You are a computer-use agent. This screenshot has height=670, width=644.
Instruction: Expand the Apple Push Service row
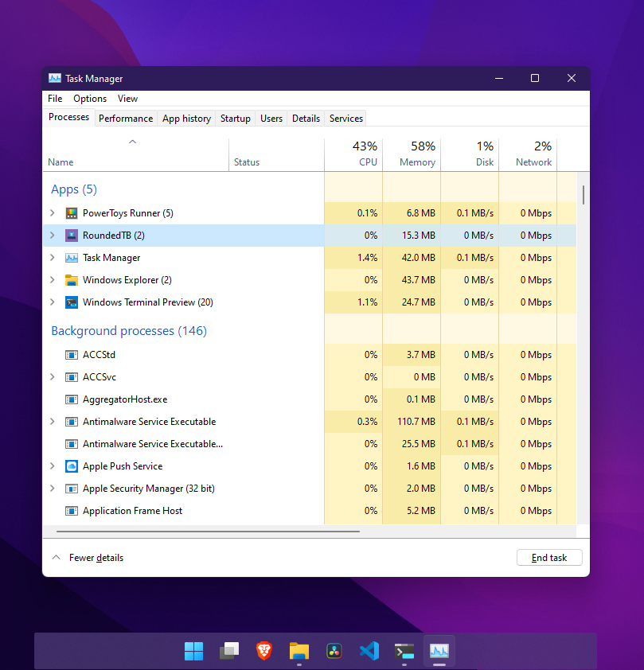[52, 465]
